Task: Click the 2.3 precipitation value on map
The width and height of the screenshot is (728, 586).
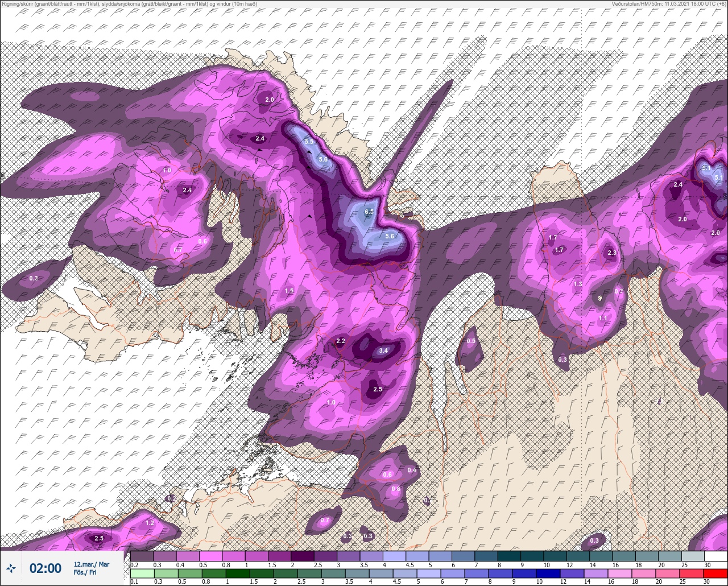Action: click(612, 253)
